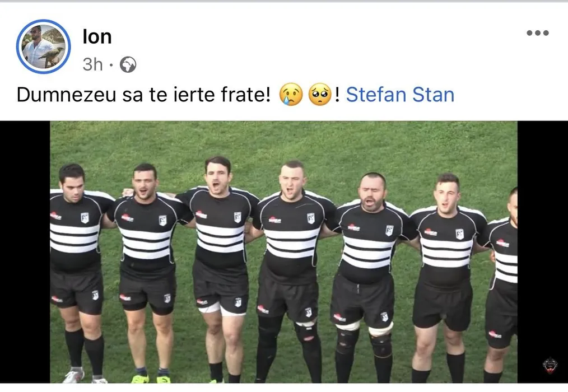Click the right black bar of the video
Viewport: 568px width, 392px height.
pos(543,252)
